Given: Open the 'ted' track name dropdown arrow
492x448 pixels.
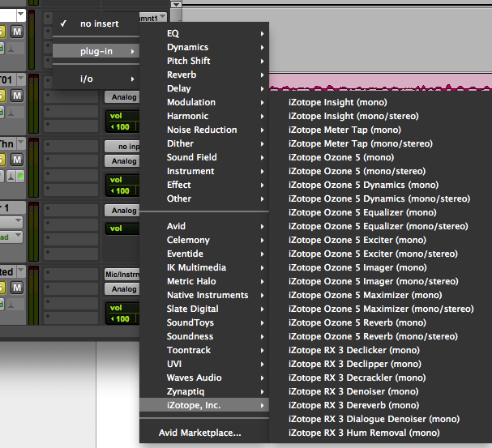Looking at the screenshot, I should pos(21,271).
